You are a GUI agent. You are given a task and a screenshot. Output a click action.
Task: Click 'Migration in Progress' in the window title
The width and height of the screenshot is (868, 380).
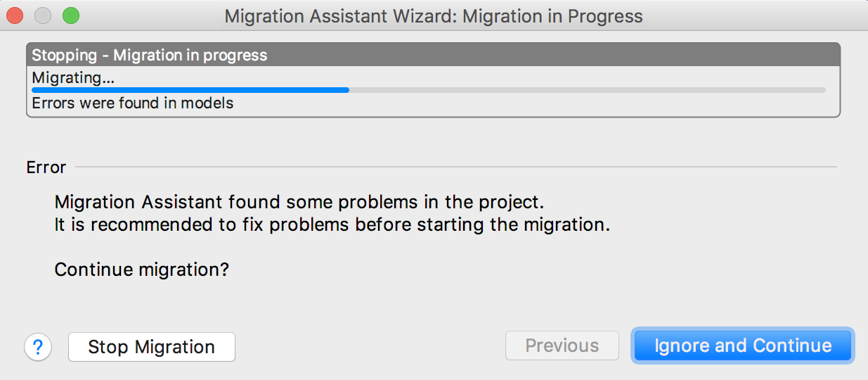552,15
